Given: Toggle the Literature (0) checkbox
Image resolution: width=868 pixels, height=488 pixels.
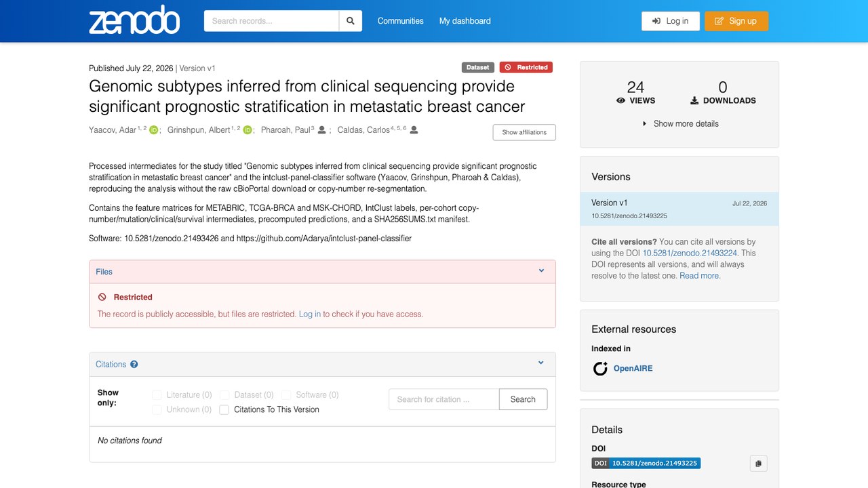Looking at the screenshot, I should click(x=157, y=395).
